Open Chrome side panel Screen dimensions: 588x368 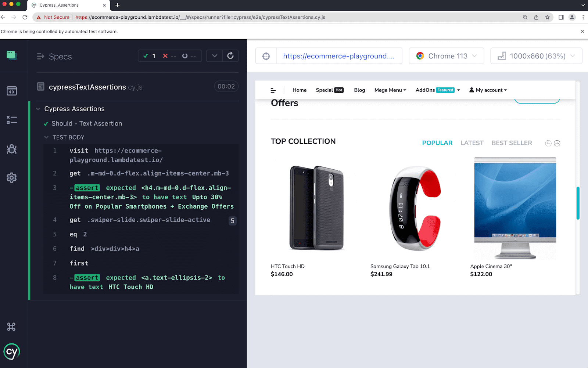(x=561, y=17)
